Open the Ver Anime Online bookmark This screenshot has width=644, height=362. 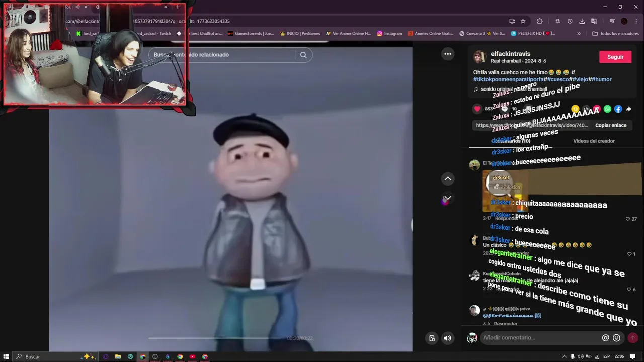(x=348, y=34)
